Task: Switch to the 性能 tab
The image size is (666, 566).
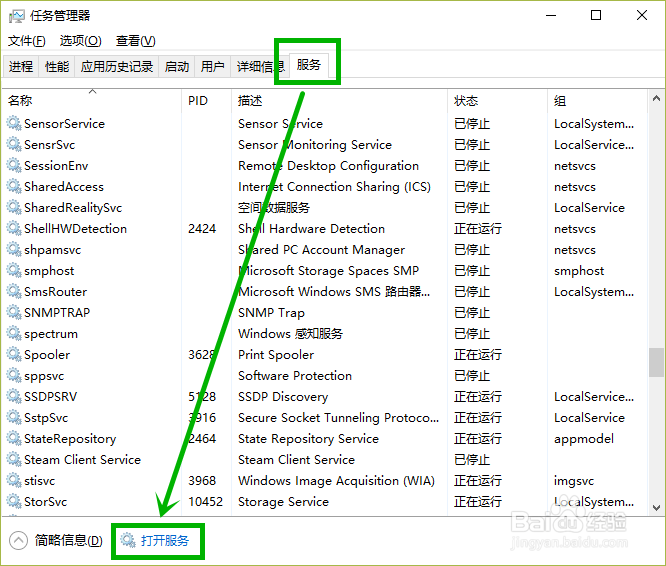Action: [x=57, y=67]
